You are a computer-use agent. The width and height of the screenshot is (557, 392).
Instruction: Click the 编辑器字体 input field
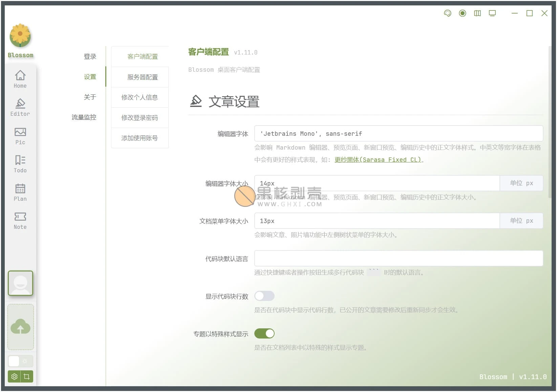click(x=398, y=134)
